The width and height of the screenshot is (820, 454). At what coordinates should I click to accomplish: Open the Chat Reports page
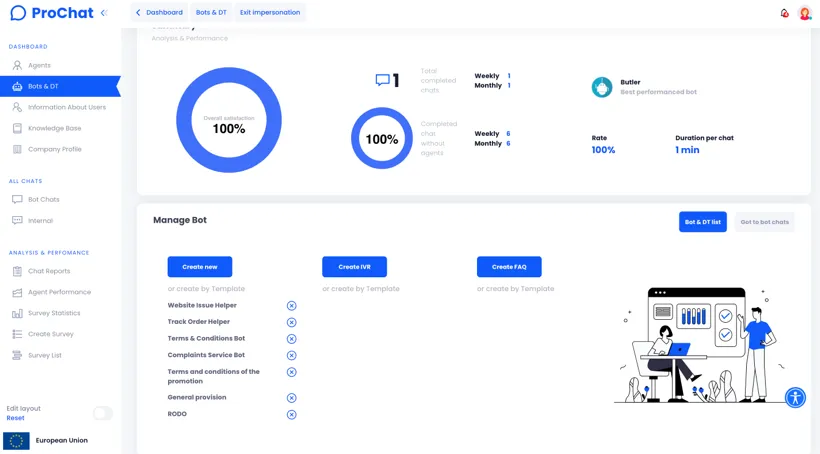coord(49,271)
